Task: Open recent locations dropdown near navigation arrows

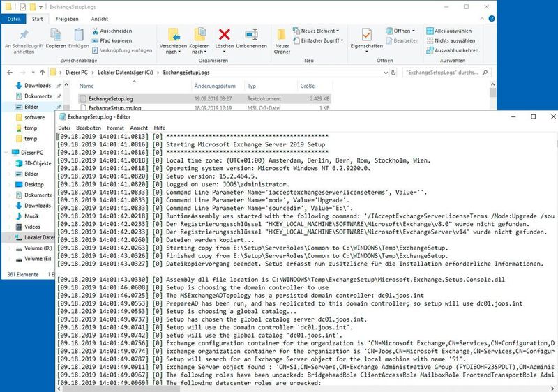Action: (33, 73)
